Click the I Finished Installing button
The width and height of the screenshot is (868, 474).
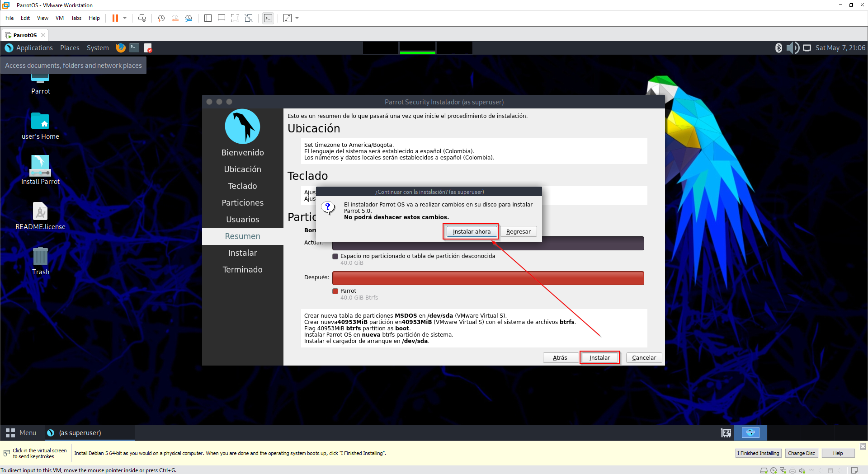coord(758,453)
